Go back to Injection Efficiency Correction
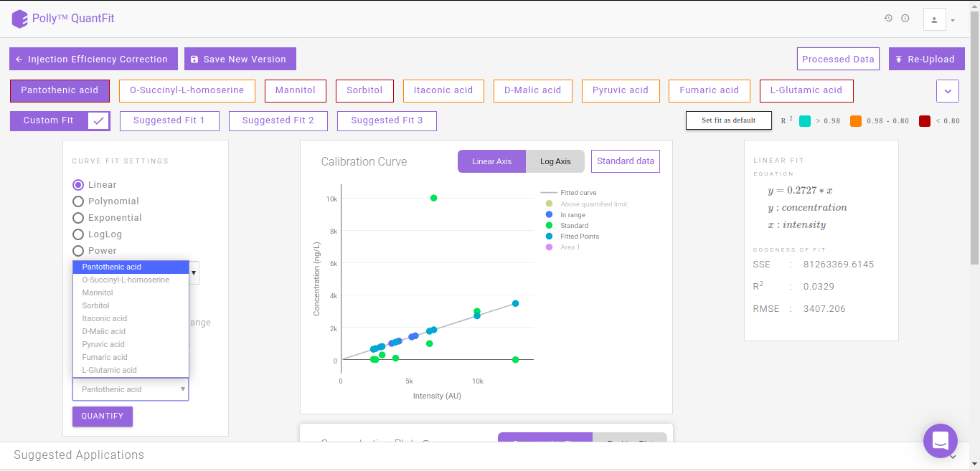 click(92, 60)
